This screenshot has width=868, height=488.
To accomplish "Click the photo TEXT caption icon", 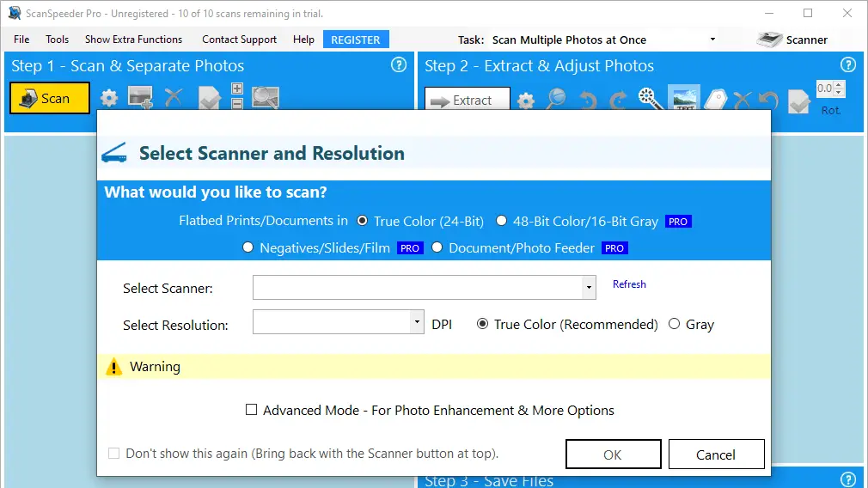I will click(684, 97).
